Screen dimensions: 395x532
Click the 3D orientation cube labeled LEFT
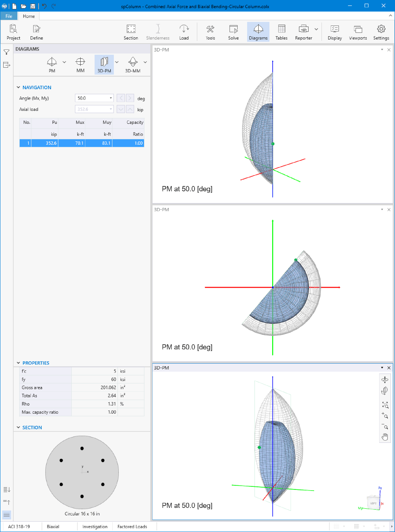coord(373,503)
